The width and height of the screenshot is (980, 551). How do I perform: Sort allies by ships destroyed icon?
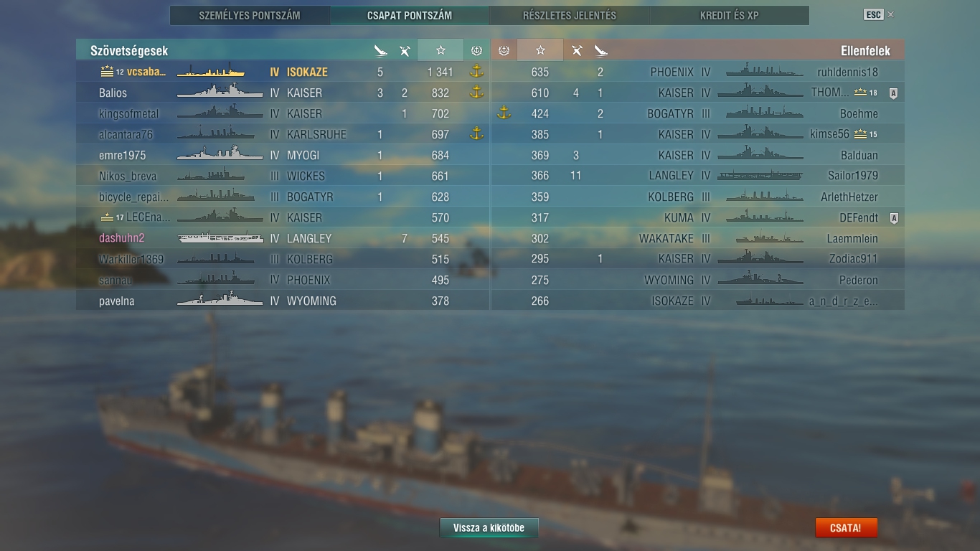tap(380, 50)
